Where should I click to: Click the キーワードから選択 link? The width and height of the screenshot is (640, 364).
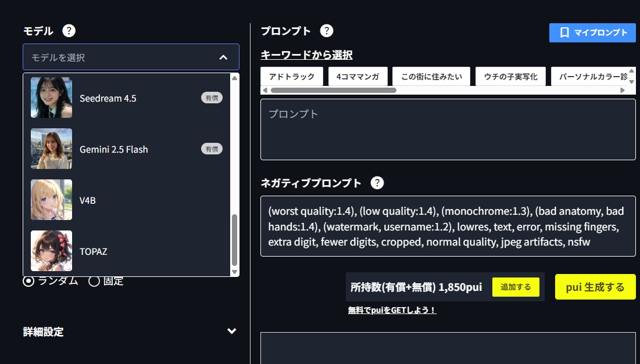(x=306, y=55)
